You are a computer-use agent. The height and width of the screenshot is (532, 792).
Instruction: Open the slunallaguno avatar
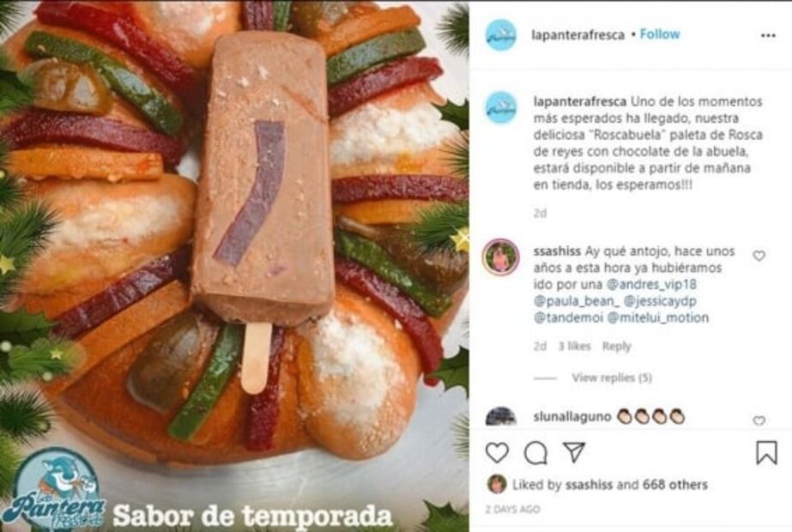coord(500,417)
